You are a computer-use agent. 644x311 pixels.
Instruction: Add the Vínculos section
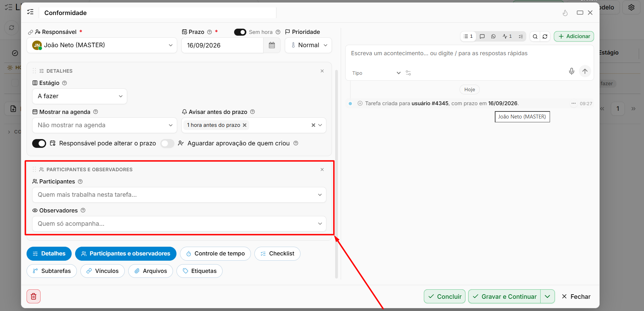102,271
